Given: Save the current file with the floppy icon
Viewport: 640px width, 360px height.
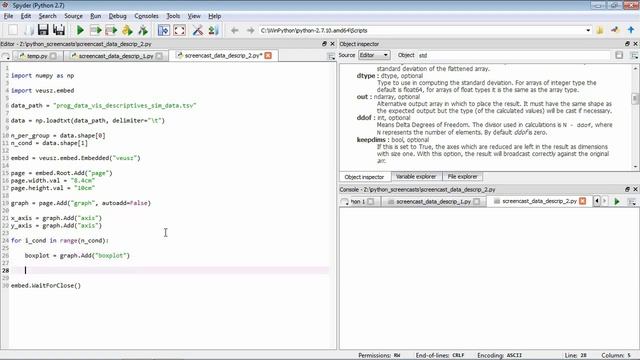Looking at the screenshot, I should [x=43, y=30].
